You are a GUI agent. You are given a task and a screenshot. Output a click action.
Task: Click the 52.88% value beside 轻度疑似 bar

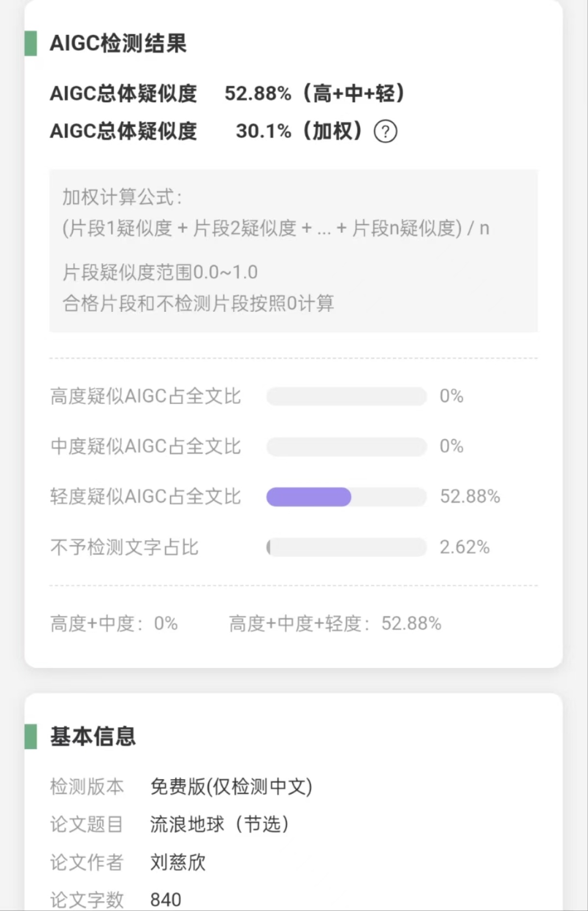(x=470, y=497)
